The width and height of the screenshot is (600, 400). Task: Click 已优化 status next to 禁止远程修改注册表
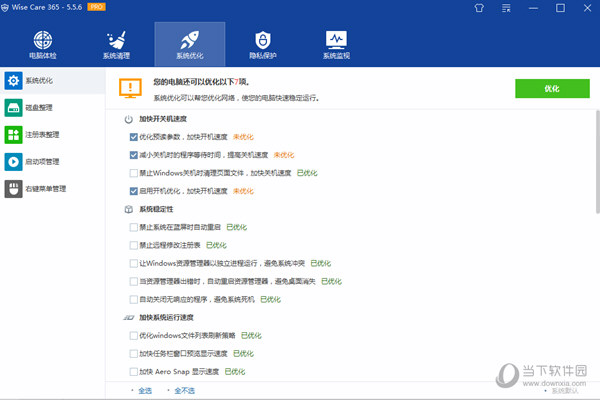tap(216, 245)
